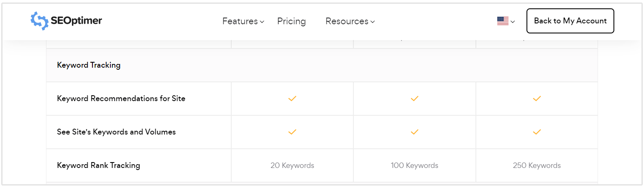Image resolution: width=644 pixels, height=188 pixels.
Task: Click the US flag language icon
Action: (x=503, y=21)
